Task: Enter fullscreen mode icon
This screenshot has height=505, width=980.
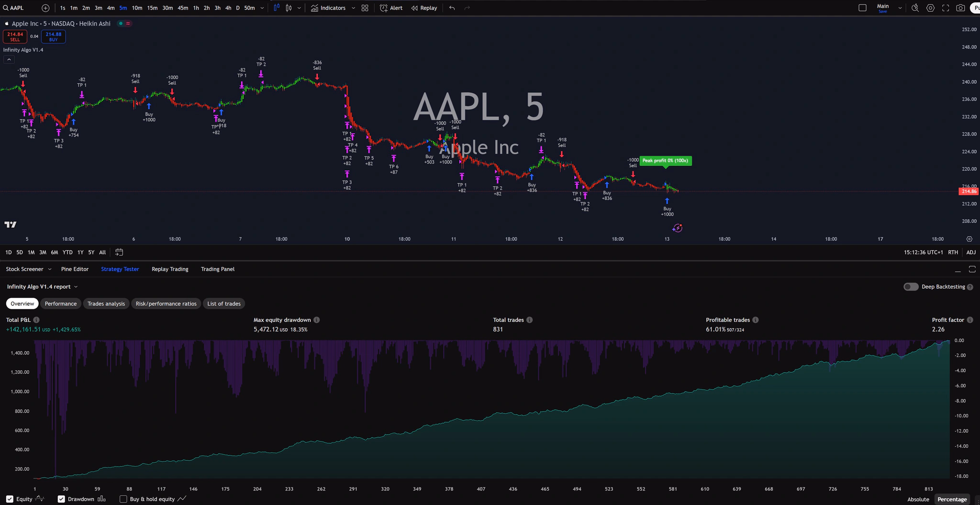Action: point(946,8)
